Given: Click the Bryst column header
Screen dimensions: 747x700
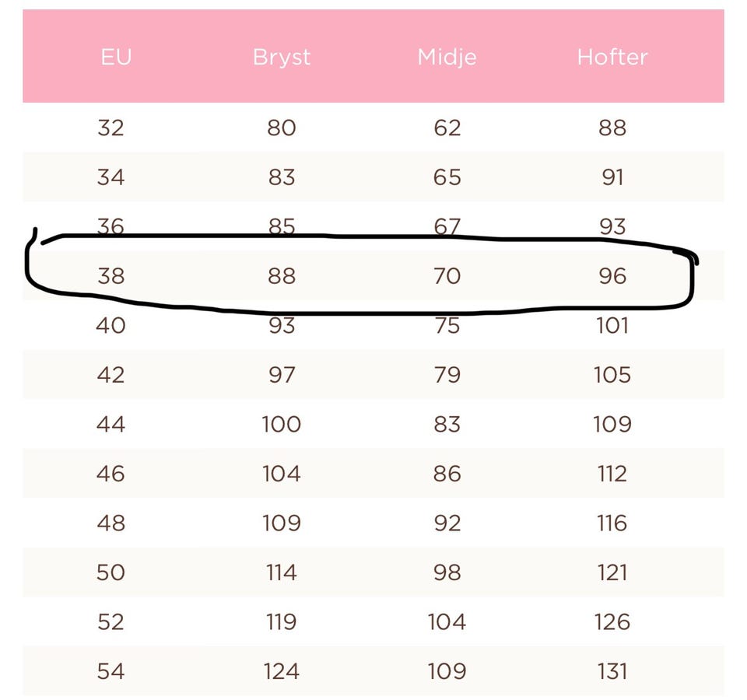Looking at the screenshot, I should [x=282, y=57].
